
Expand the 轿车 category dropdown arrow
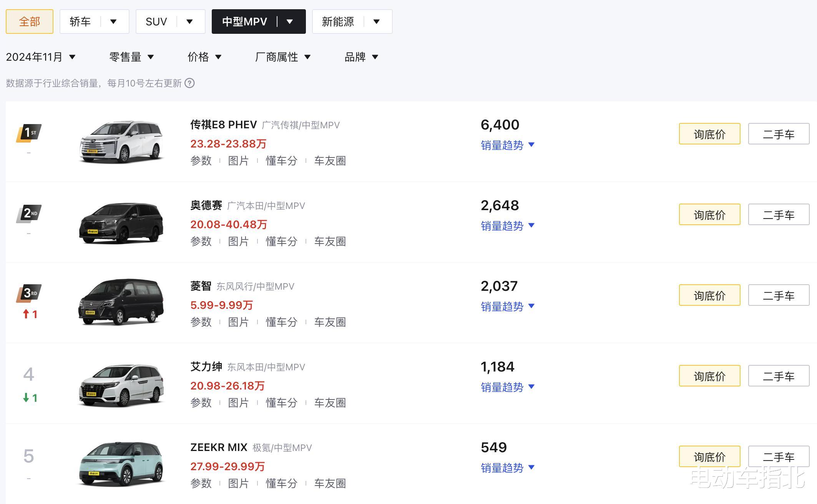coord(113,22)
